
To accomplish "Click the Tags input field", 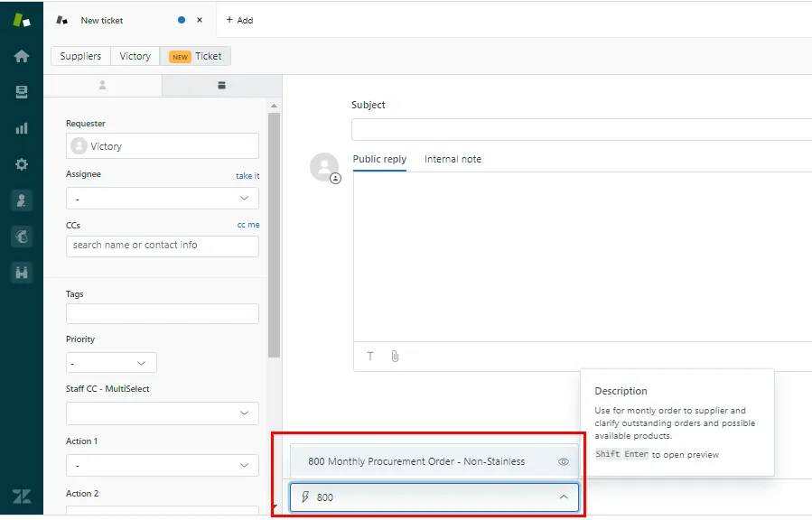I will point(162,313).
